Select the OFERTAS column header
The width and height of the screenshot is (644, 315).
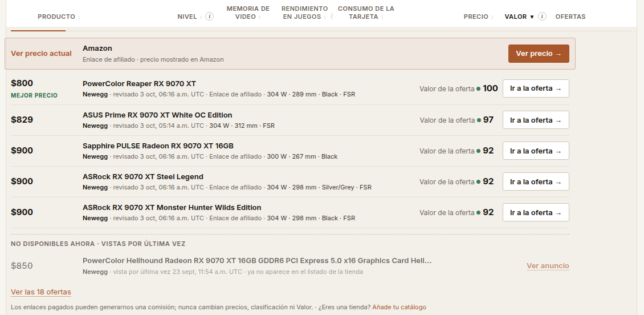(570, 17)
